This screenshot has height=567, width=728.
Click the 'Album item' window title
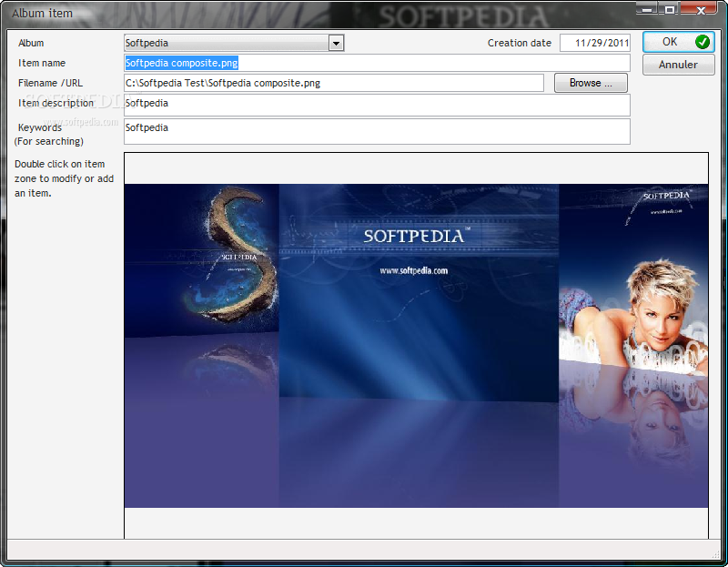point(42,14)
